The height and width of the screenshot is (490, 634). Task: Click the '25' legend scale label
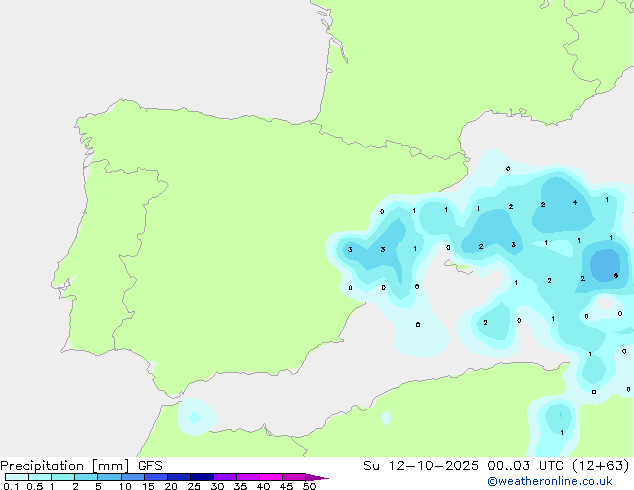point(194,486)
